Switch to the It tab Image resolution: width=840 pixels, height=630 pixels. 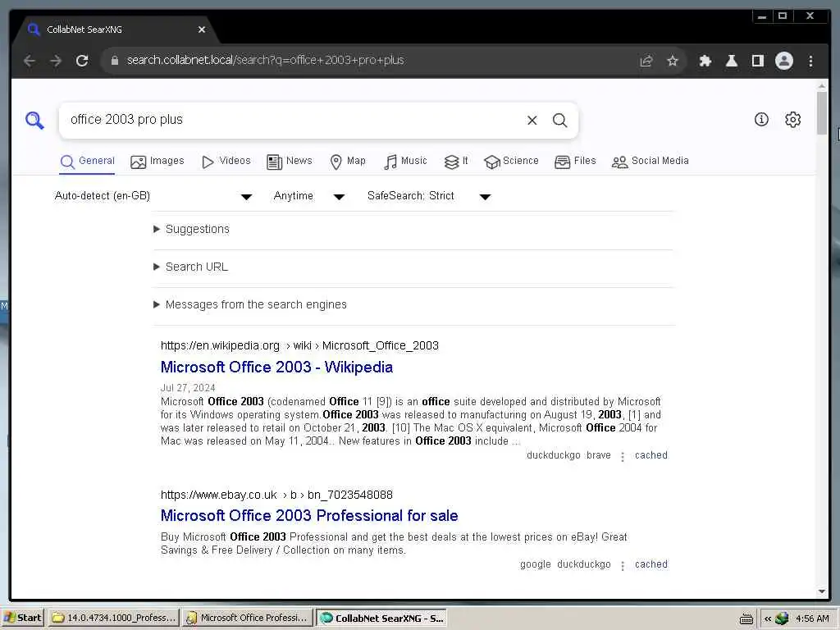point(456,162)
